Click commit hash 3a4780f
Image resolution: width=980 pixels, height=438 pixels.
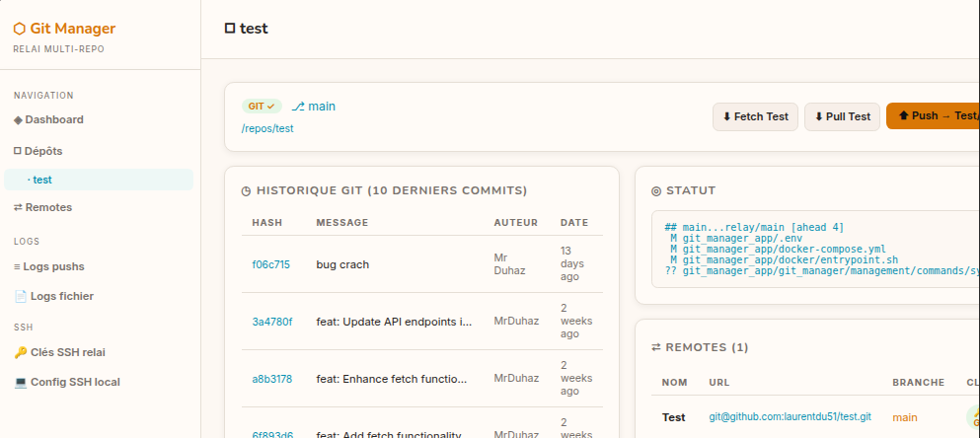(x=271, y=322)
